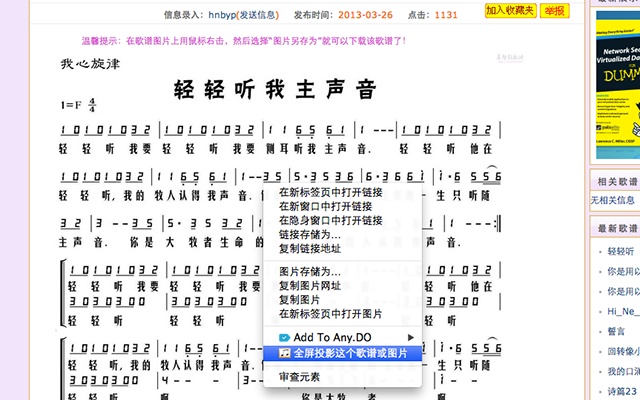Open 我的口渴 link in sidebar list
The image size is (640, 400).
623,371
